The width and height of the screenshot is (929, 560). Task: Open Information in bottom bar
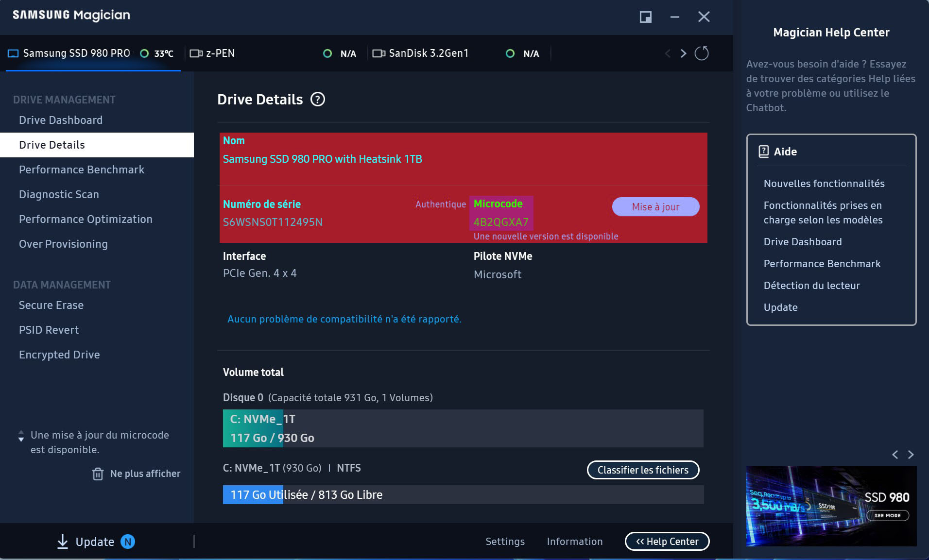tap(574, 541)
